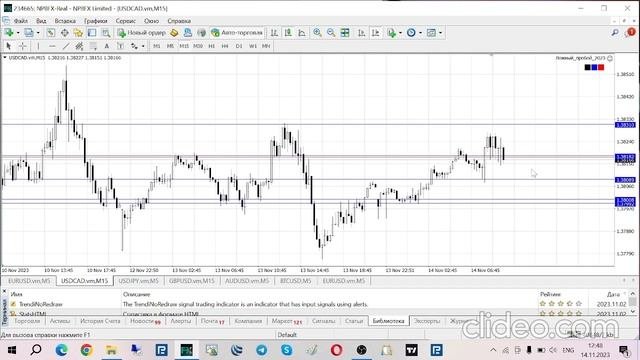This screenshot has width=640, height=360.
Task: Click the red color square on chart
Action: click(601, 67)
